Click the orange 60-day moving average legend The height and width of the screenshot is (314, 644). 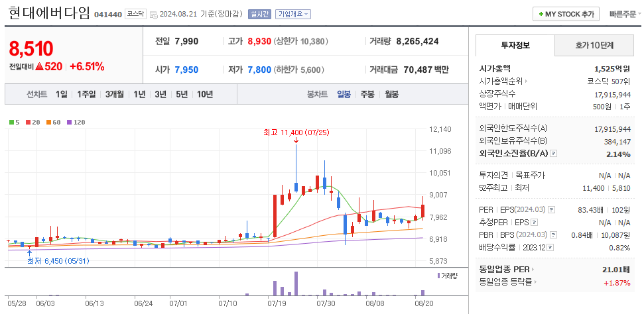pyautogui.click(x=54, y=122)
